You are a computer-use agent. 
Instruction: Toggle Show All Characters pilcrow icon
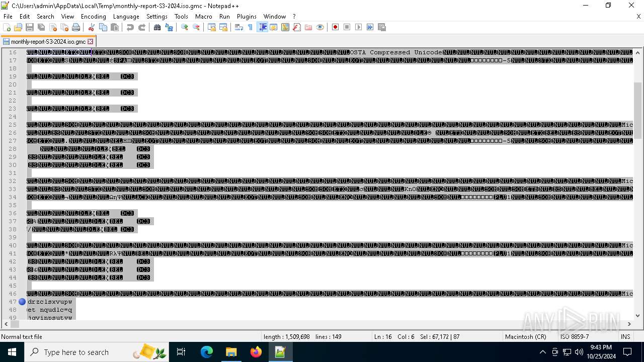point(251,27)
